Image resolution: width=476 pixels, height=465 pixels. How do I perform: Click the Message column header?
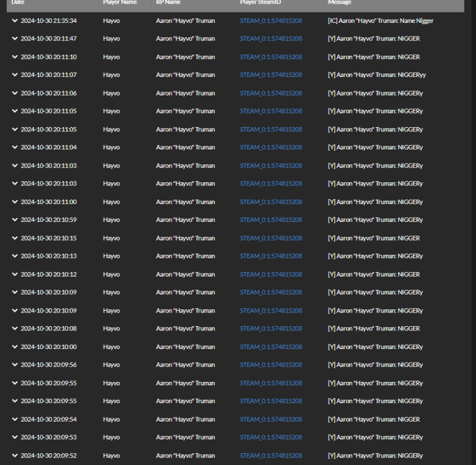[340, 2]
